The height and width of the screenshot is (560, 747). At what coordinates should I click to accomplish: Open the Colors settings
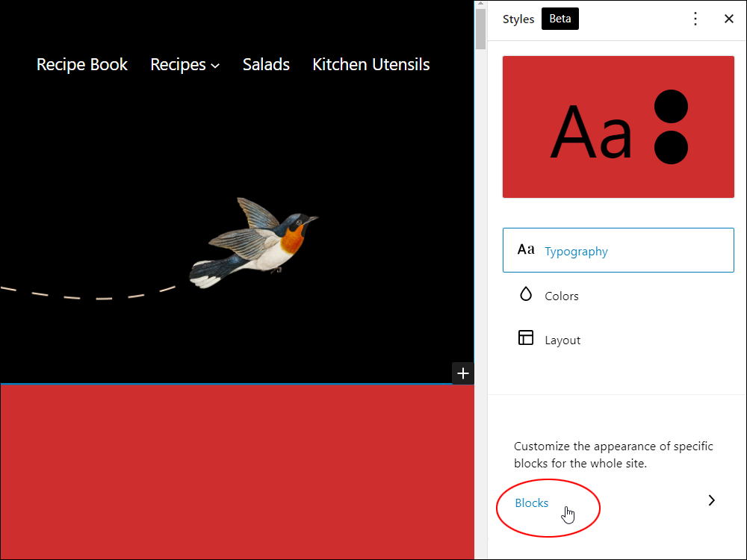[618, 295]
